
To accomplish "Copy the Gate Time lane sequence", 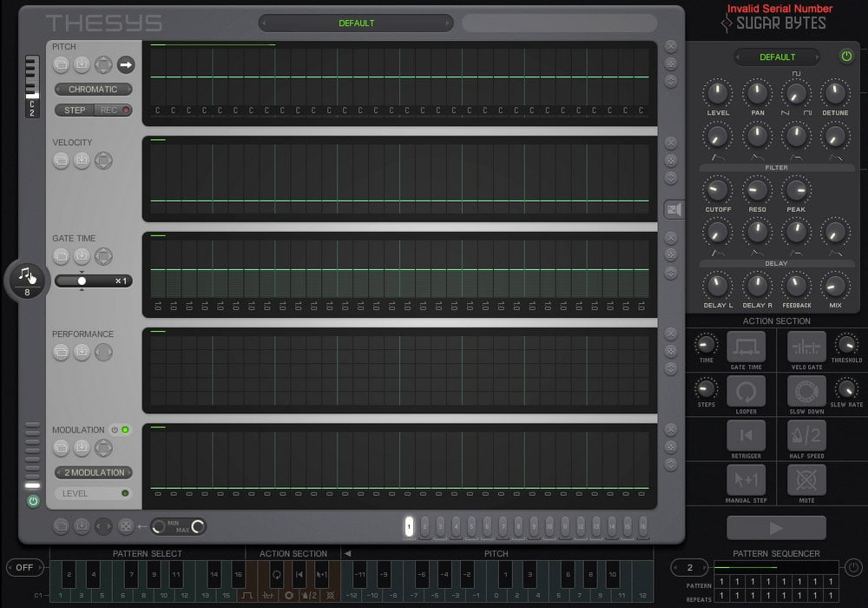I will (x=61, y=256).
